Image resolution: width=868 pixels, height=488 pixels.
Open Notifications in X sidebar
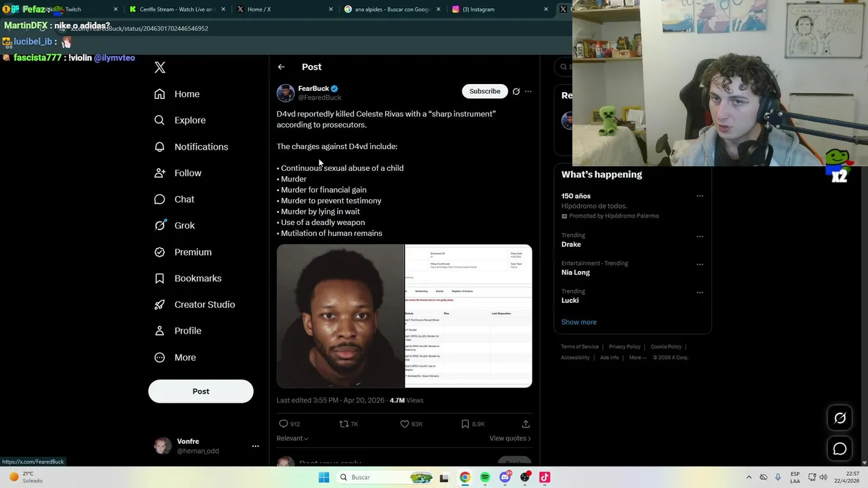pyautogui.click(x=191, y=146)
